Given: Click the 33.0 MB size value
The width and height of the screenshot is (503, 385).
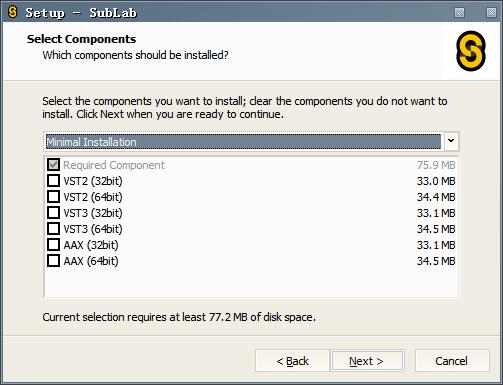Looking at the screenshot, I should click(x=436, y=181).
